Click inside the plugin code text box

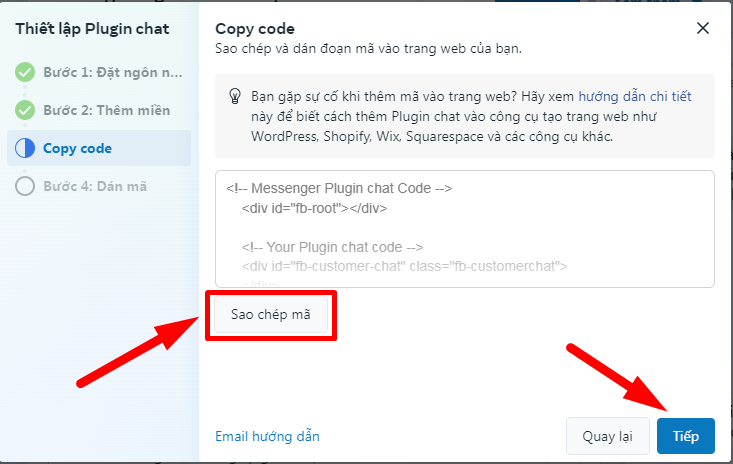pyautogui.click(x=465, y=229)
